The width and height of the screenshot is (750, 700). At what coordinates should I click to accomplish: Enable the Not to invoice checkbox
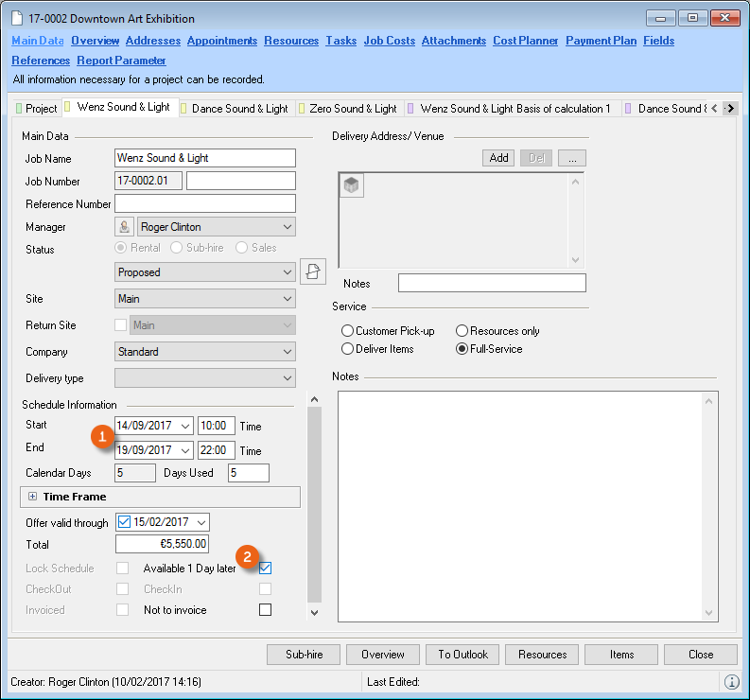265,610
